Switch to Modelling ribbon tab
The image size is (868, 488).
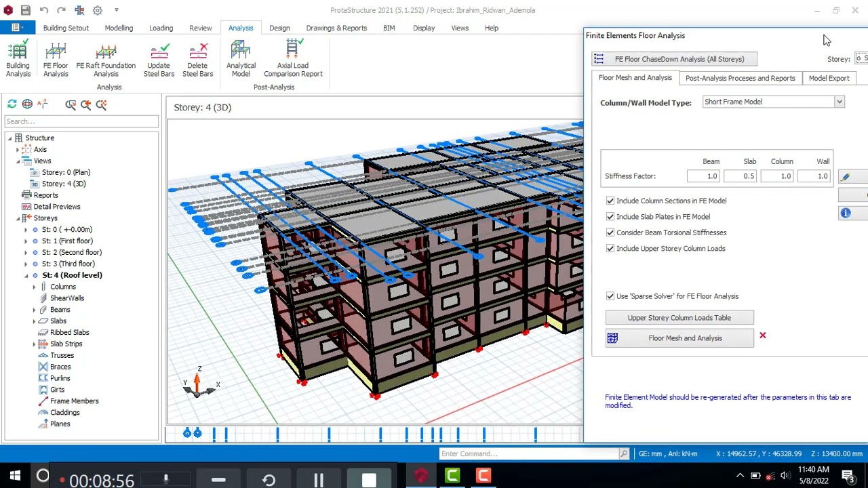(119, 28)
